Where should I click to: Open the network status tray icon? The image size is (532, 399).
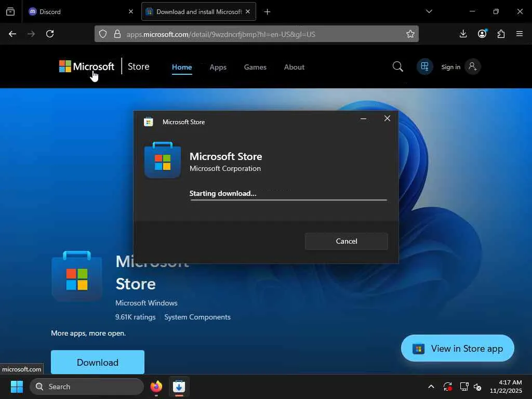(464, 387)
